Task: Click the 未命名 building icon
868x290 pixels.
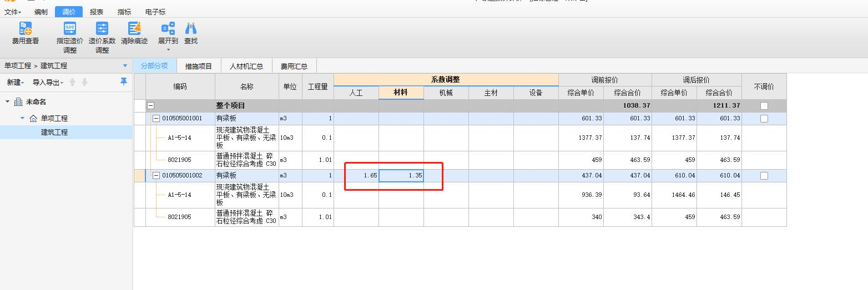Action: (x=18, y=102)
